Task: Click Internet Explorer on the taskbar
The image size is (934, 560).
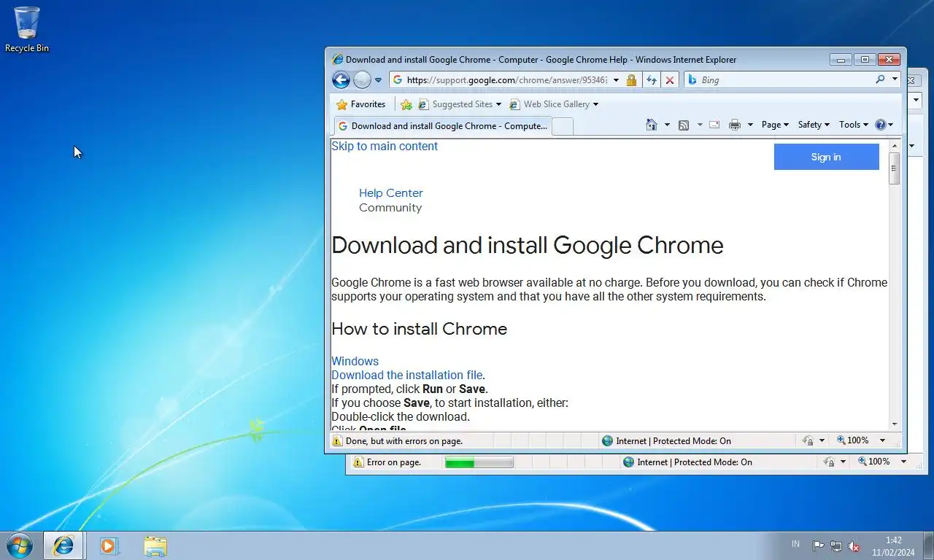Action: point(64,545)
